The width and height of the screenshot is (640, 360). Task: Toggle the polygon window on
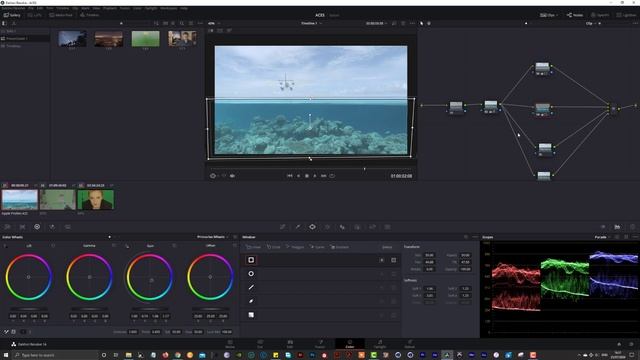251,287
